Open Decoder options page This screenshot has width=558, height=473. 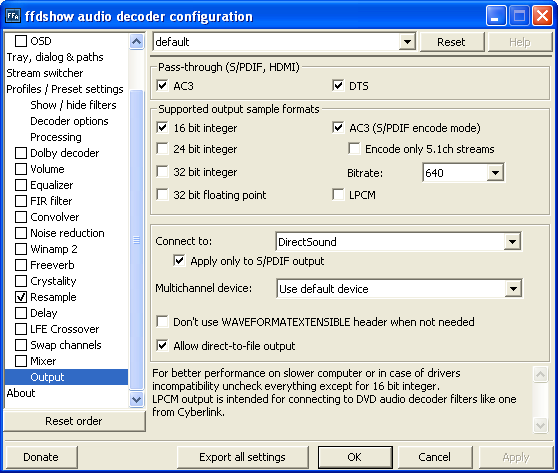[x=69, y=121]
